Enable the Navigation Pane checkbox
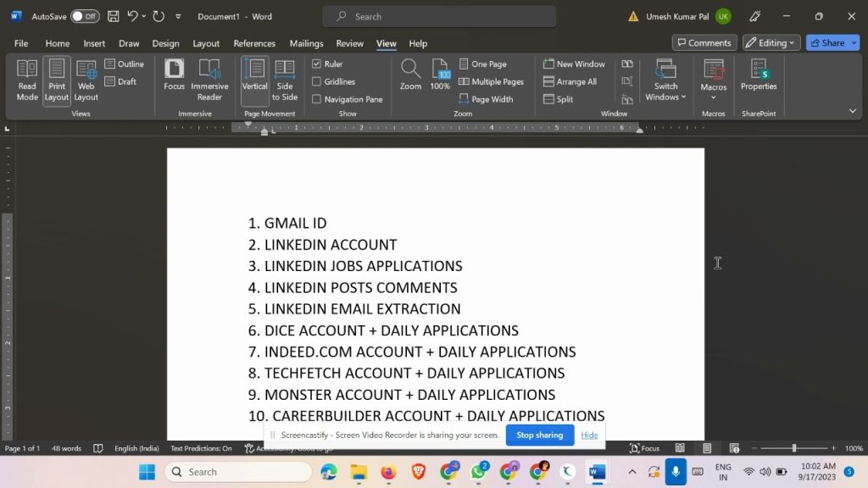Screen dimensions: 868x488 tap(317, 99)
